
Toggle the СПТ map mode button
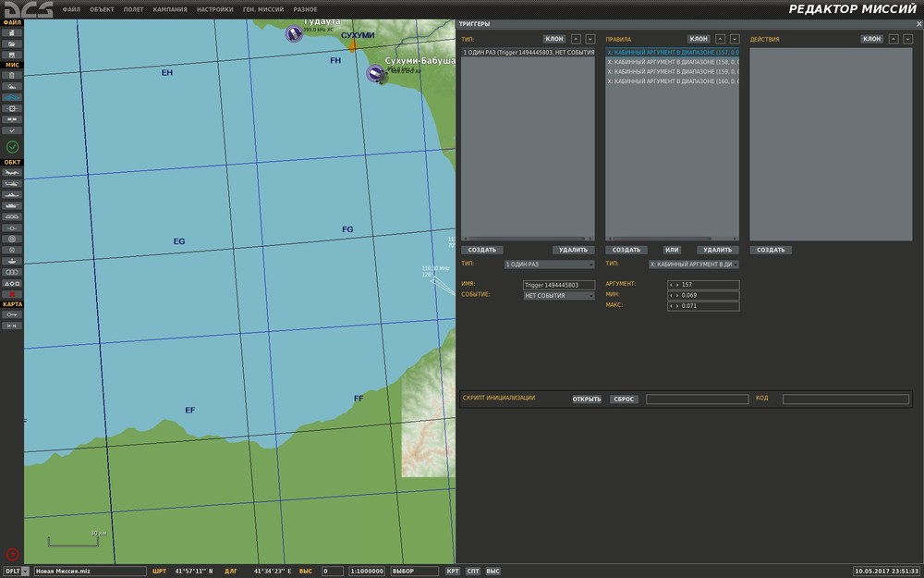(x=473, y=572)
